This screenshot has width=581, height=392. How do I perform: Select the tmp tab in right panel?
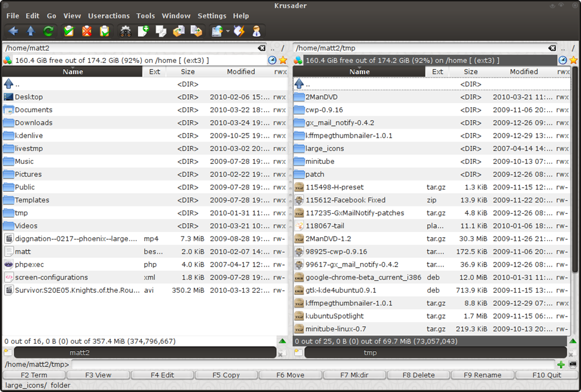pos(436,352)
